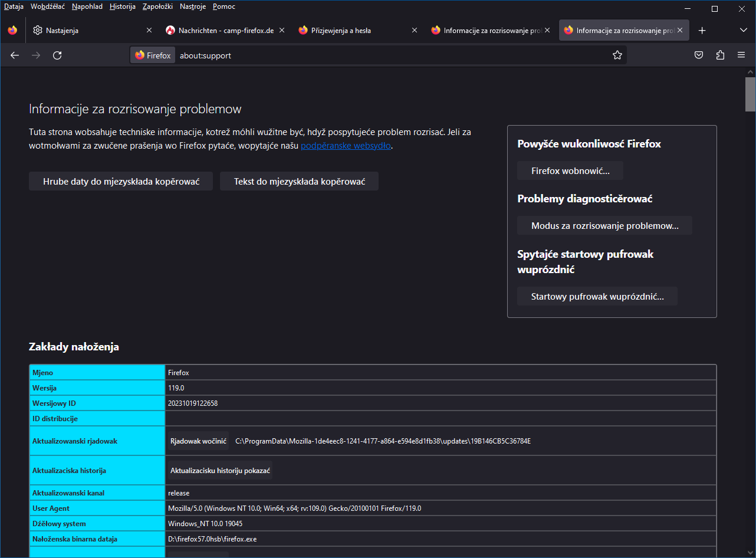Click the reload page icon

pos(57,55)
